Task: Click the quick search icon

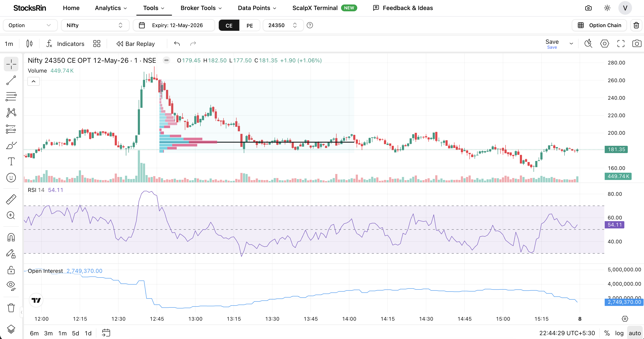Action: pos(588,44)
